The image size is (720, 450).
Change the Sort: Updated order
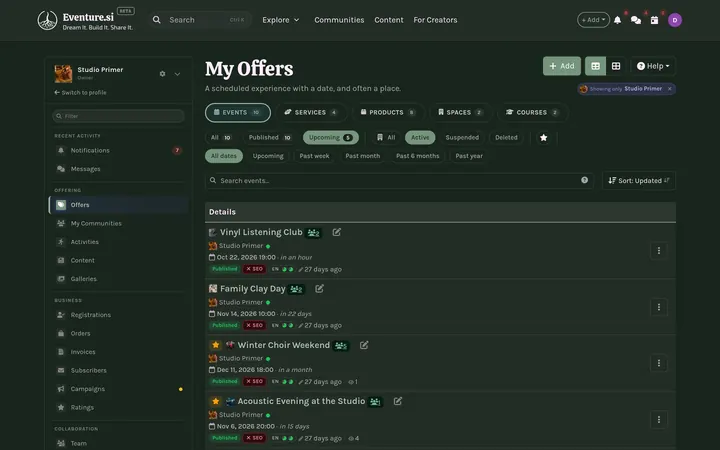(639, 181)
